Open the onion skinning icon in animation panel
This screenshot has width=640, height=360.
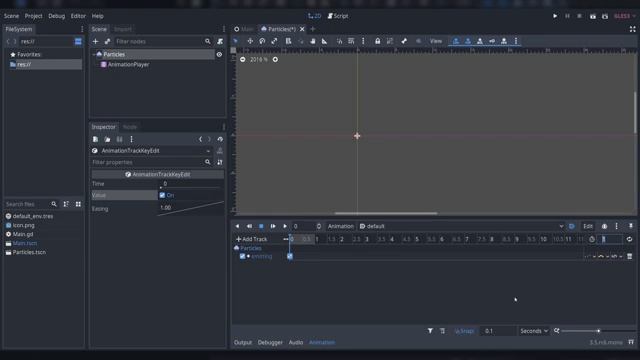coord(604,226)
